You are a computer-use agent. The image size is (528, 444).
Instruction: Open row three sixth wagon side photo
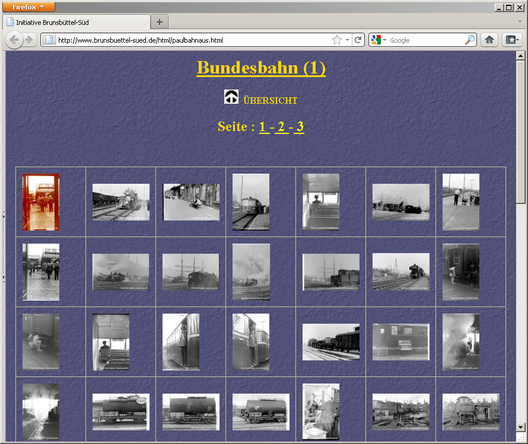pyautogui.click(x=401, y=342)
